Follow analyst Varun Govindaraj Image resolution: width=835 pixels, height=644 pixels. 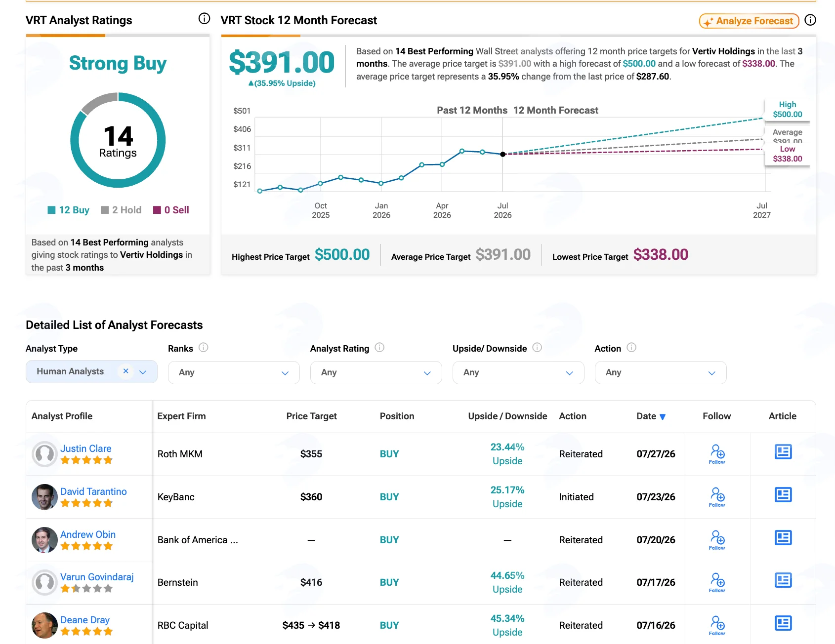tap(717, 582)
